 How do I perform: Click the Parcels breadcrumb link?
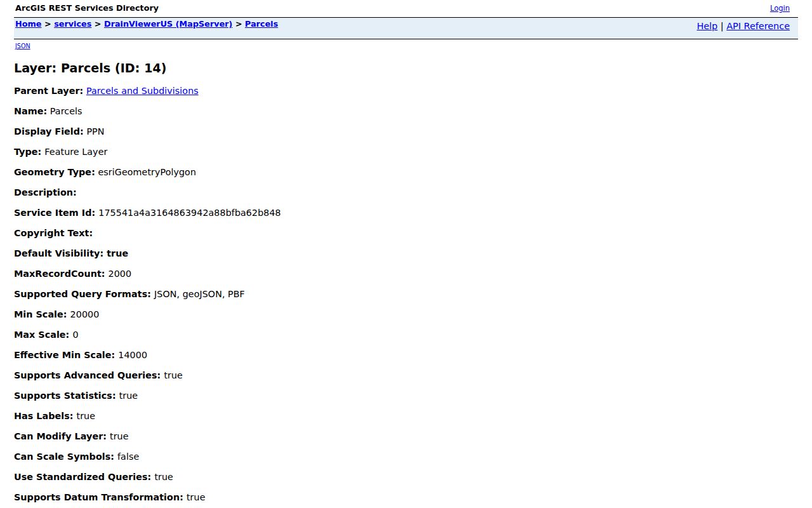click(x=261, y=24)
